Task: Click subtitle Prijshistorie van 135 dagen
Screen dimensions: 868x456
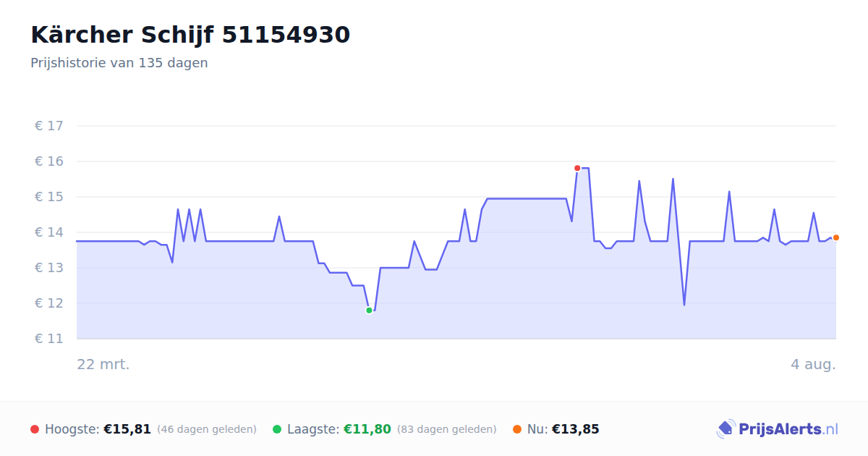Action: tap(119, 63)
